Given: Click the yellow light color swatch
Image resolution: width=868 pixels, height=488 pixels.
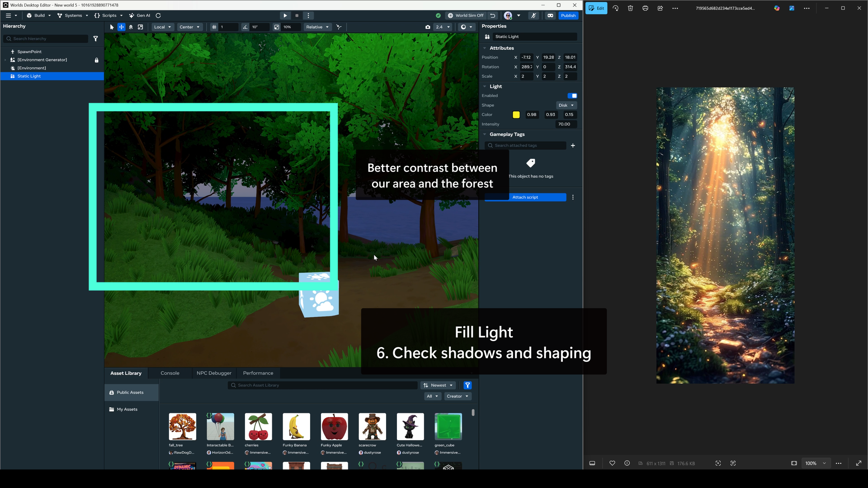Looking at the screenshot, I should pos(516,115).
